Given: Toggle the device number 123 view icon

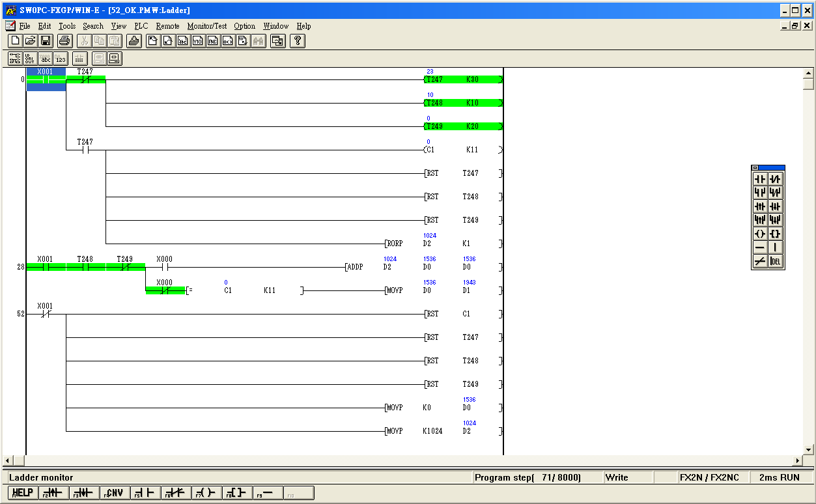Looking at the screenshot, I should click(61, 59).
